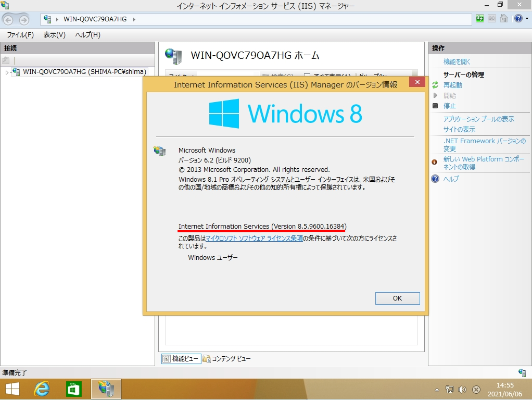532x400 pixels.
Task: Click the バージョン 6.2 (ビルド 9200) text
Action: tap(215, 160)
